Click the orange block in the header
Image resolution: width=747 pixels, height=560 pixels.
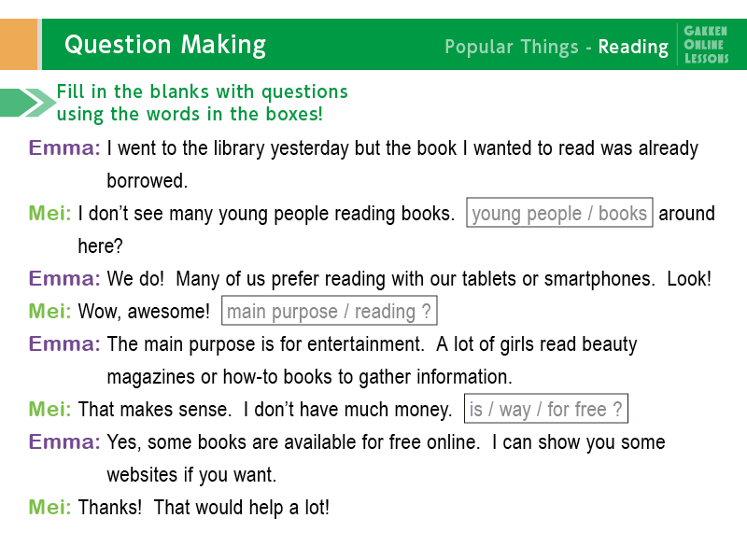click(19, 44)
